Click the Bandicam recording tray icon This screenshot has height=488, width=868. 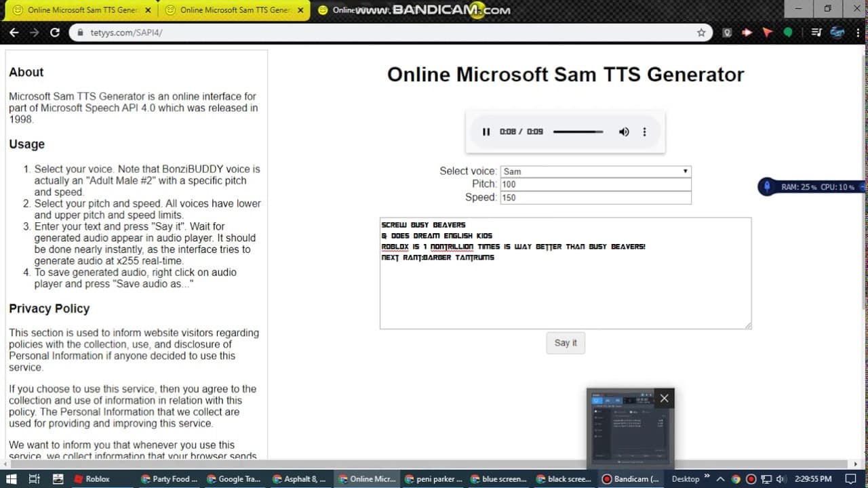point(751,479)
